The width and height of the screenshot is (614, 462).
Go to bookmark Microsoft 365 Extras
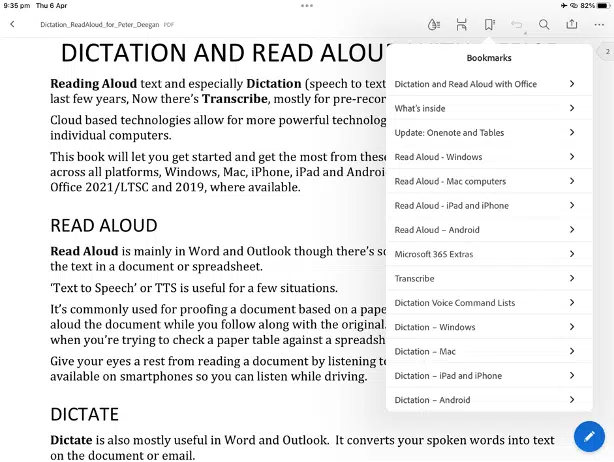[x=489, y=254]
